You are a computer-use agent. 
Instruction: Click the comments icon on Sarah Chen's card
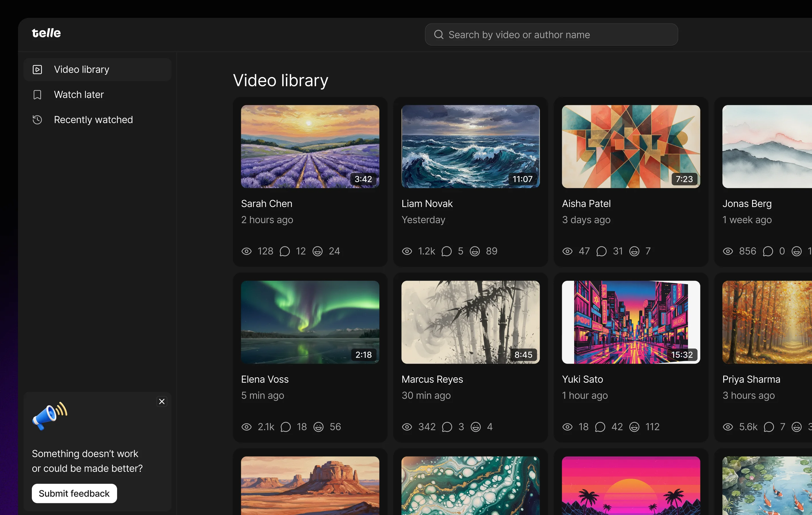pyautogui.click(x=285, y=251)
